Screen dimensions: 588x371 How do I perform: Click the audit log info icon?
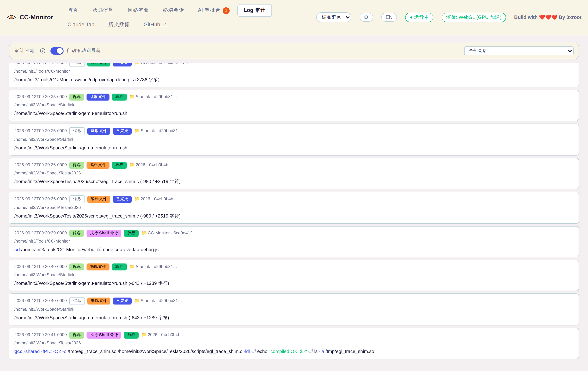pyautogui.click(x=42, y=51)
